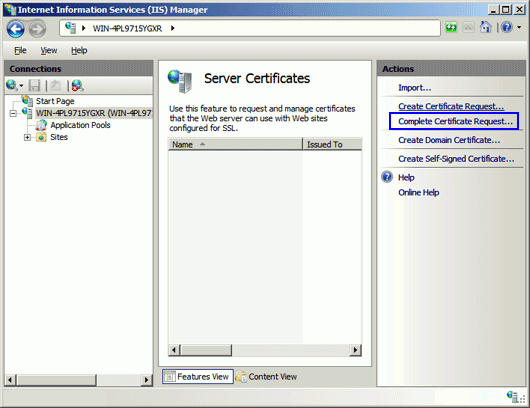Collapse the WIN-4PL9715YGXR server node
The image size is (530, 408).
(x=13, y=113)
